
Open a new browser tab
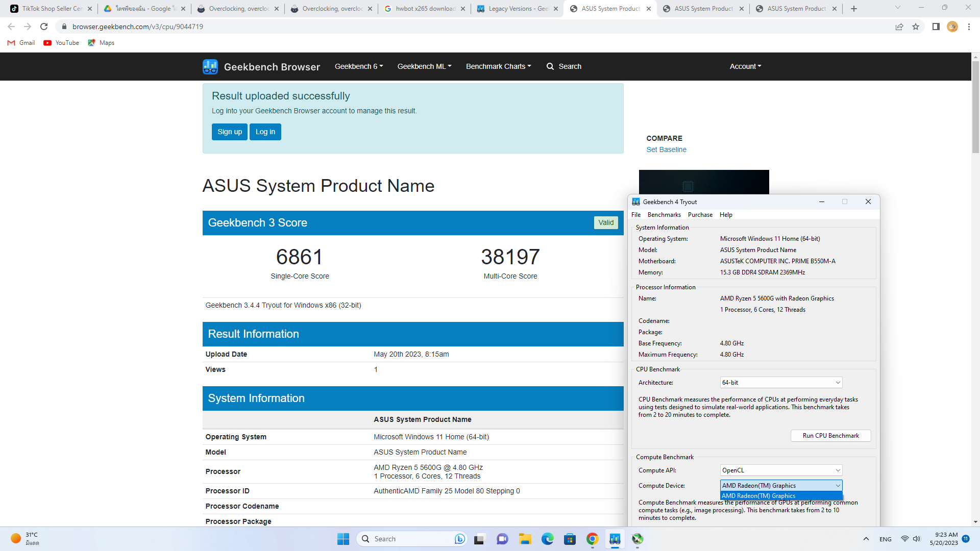coord(854,9)
